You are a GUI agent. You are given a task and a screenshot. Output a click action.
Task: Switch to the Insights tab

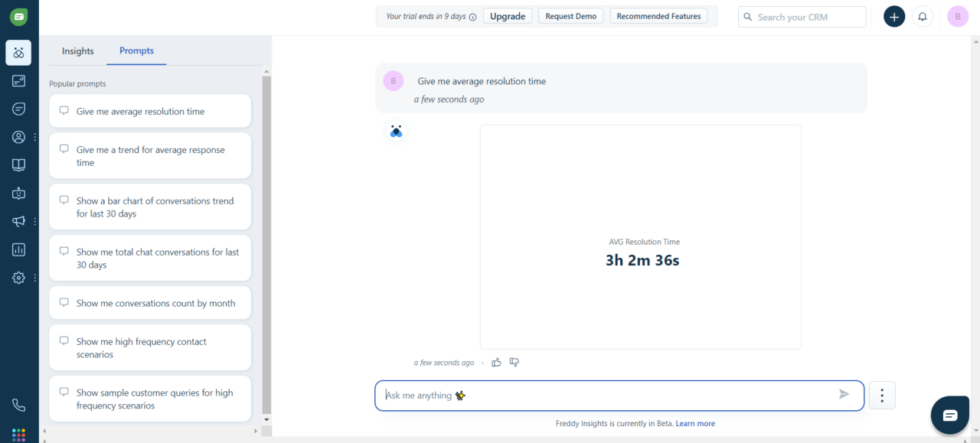78,51
